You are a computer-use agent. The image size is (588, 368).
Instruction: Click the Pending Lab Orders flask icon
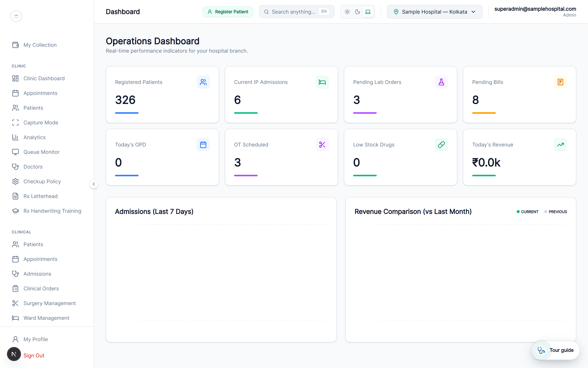441,82
